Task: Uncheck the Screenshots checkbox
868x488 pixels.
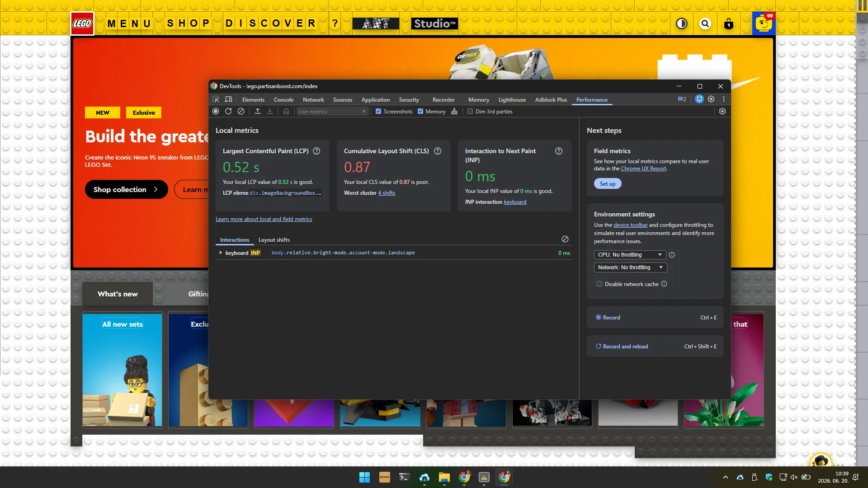Action: [x=378, y=111]
